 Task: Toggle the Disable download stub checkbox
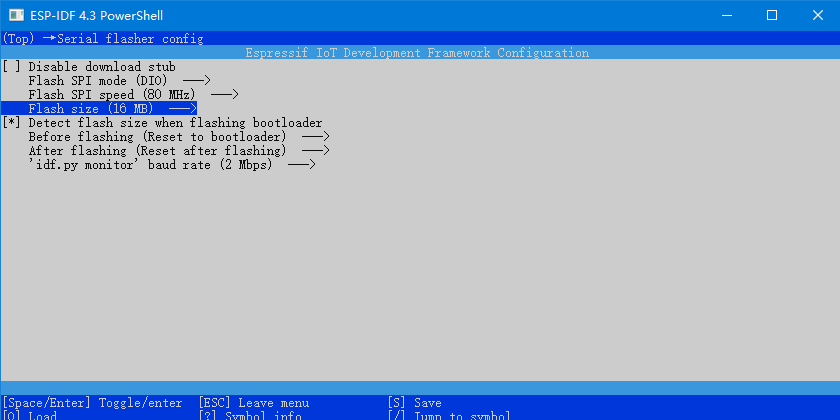(12, 67)
